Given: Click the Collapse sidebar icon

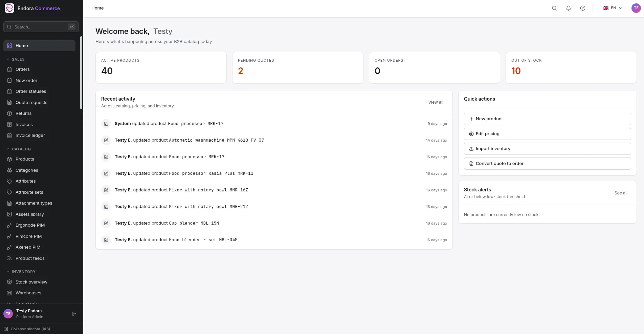Looking at the screenshot, I should [x=6, y=329].
